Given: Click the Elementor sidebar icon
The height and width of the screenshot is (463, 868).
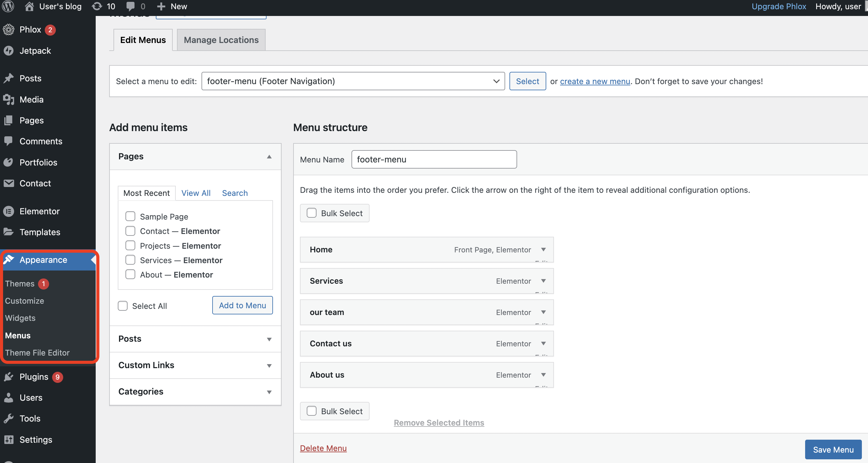Looking at the screenshot, I should click(9, 211).
